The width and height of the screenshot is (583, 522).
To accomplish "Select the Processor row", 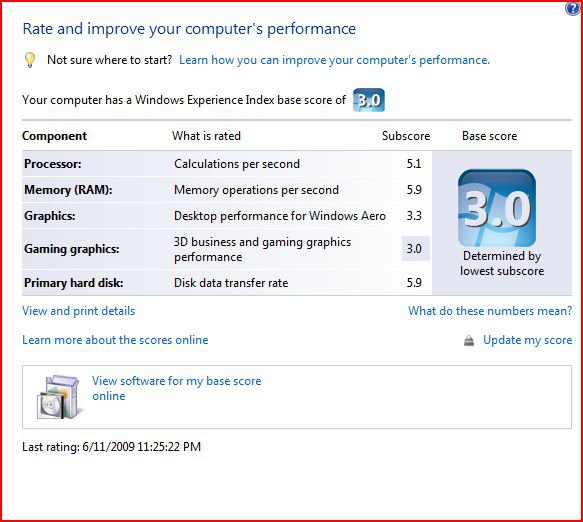I will (x=227, y=164).
